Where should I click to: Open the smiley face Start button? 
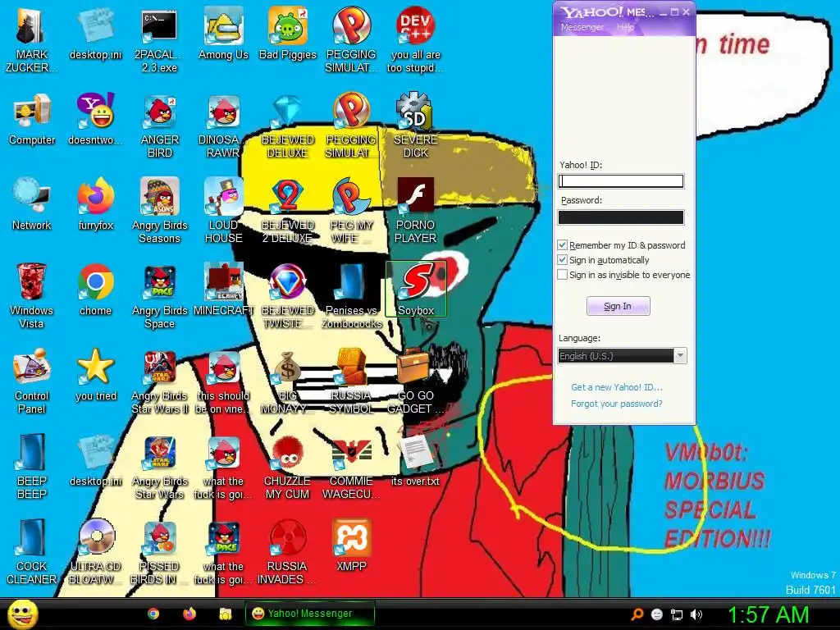tap(22, 614)
